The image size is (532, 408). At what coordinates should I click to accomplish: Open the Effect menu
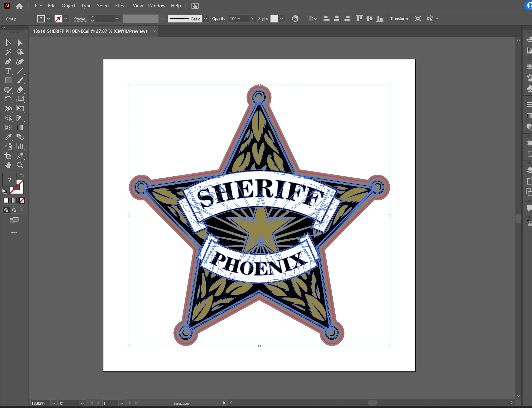point(121,6)
